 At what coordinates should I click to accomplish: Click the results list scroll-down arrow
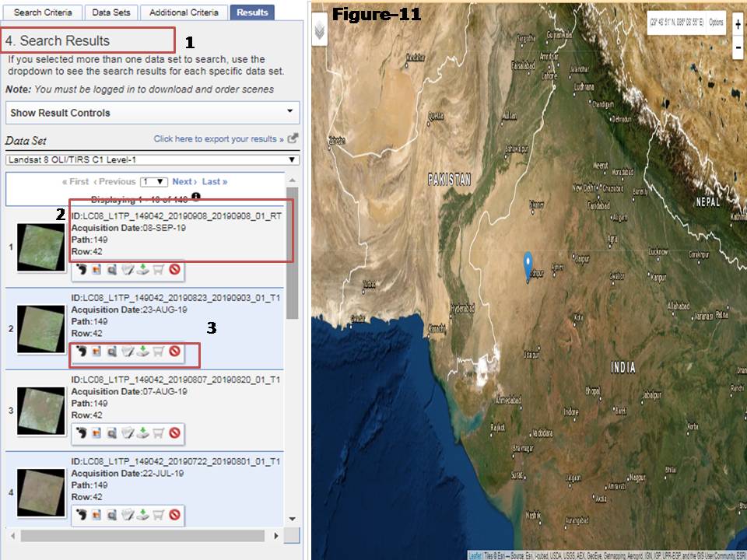293,519
